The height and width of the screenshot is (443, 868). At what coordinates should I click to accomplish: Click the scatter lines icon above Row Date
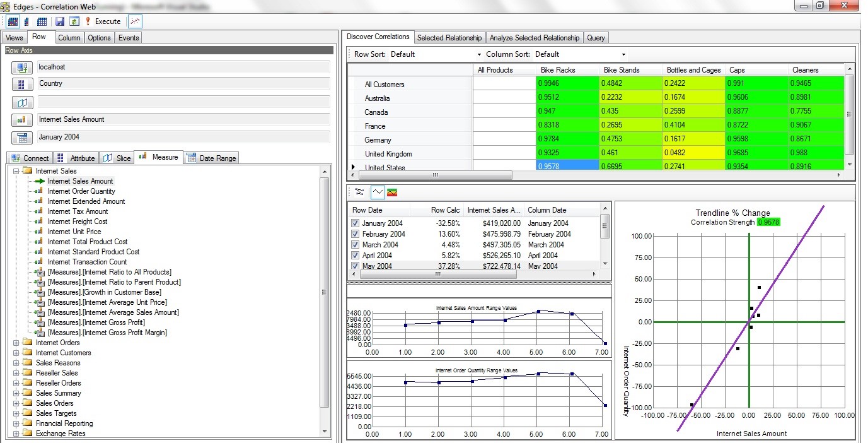359,192
